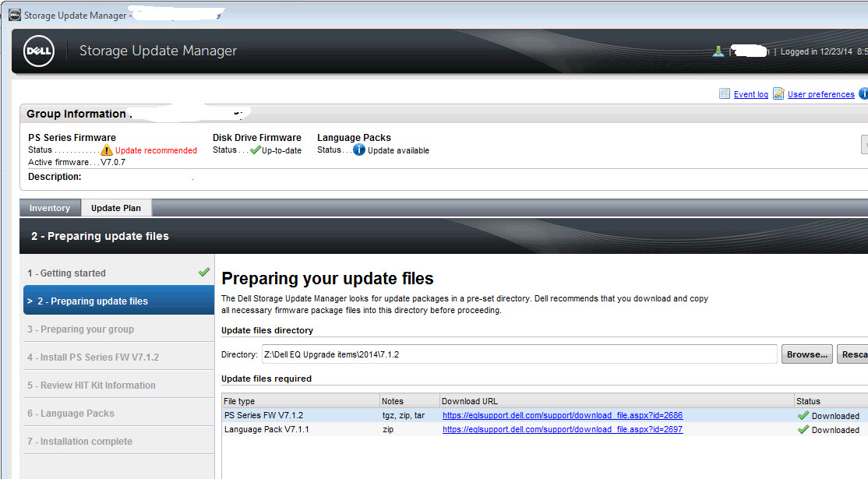Viewport: 868px width, 479px height.
Task: Click 'Logged in 12/23/14' header text
Action: pyautogui.click(x=817, y=51)
